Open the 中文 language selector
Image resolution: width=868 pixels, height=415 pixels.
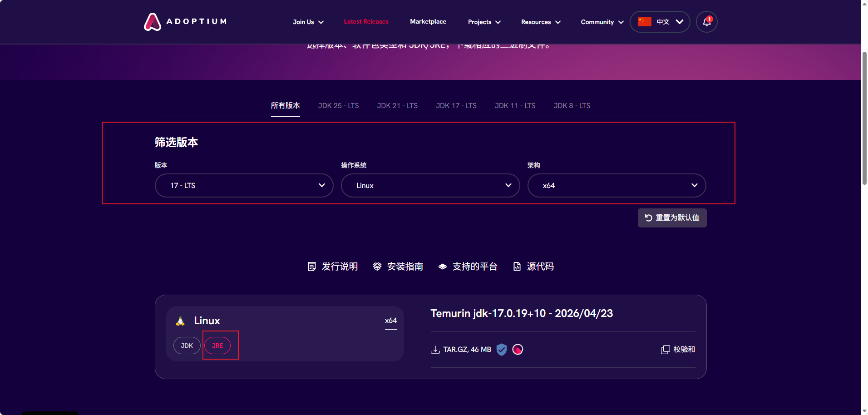click(660, 22)
